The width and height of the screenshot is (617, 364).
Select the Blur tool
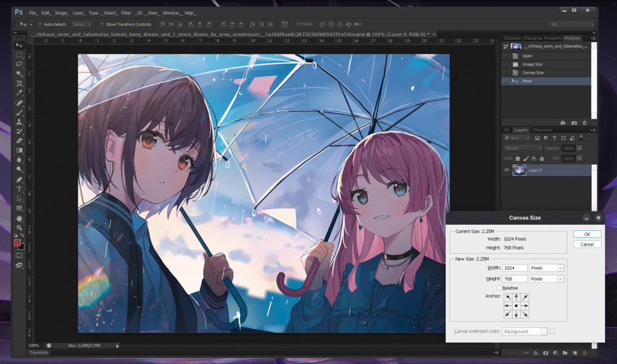tap(19, 160)
